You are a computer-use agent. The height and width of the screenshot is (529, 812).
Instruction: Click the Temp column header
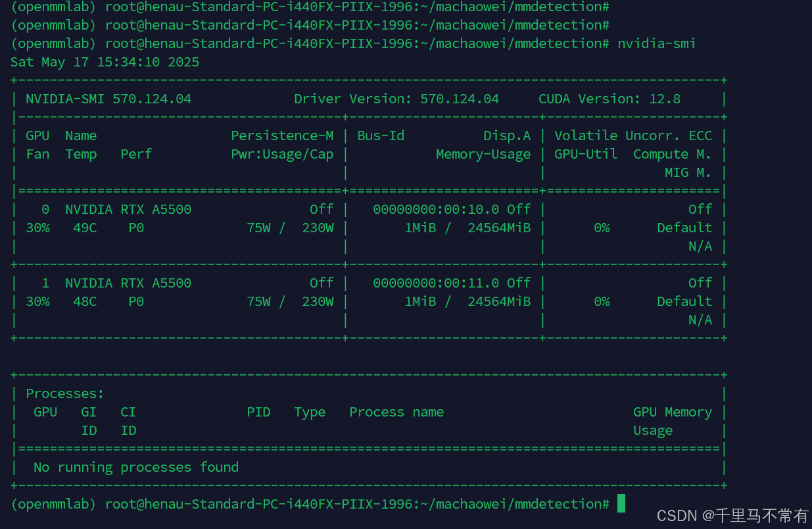(81, 154)
